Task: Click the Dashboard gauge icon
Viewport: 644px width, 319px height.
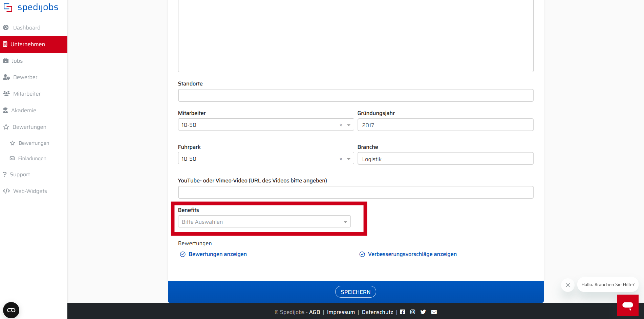Action: (x=6, y=27)
